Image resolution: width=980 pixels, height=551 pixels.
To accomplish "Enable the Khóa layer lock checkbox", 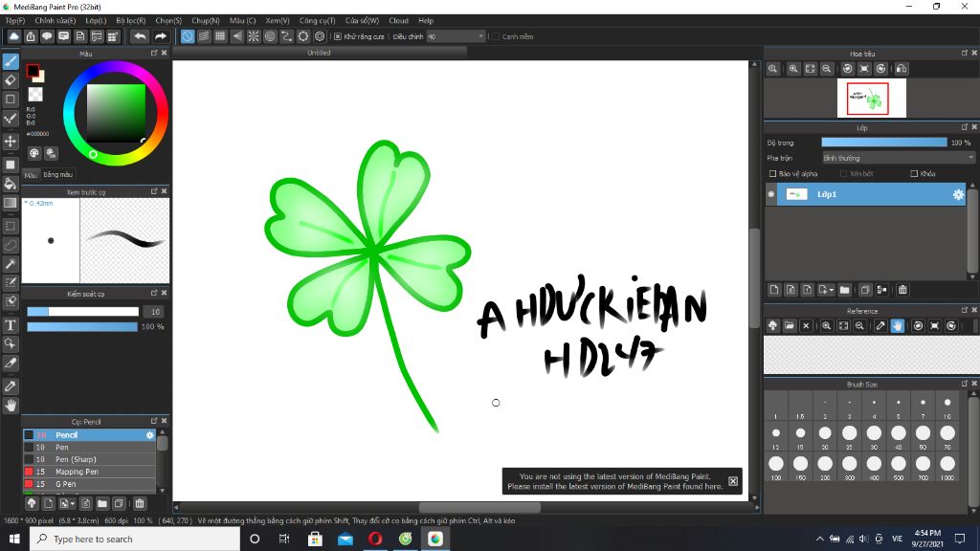I will 914,174.
